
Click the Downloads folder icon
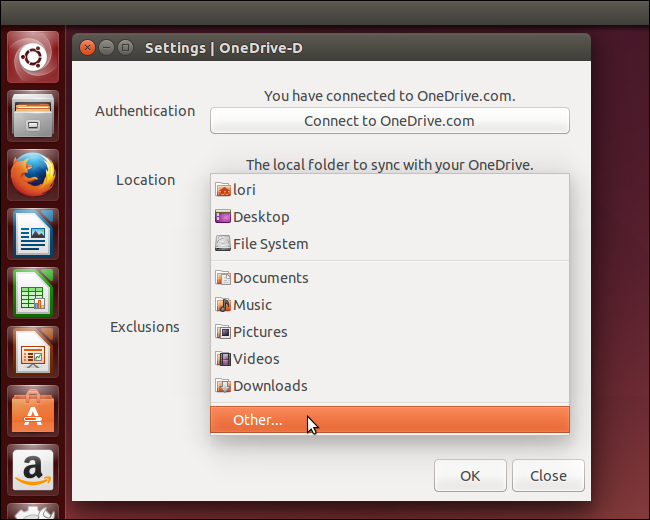223,386
